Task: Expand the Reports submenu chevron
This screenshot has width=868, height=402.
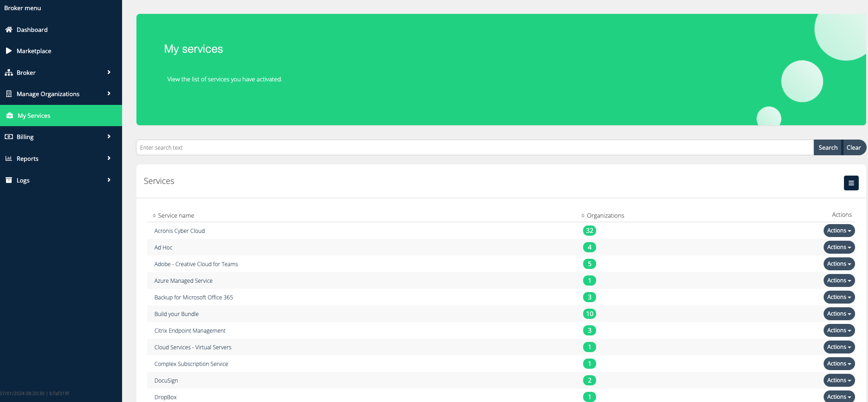Action: coord(109,158)
